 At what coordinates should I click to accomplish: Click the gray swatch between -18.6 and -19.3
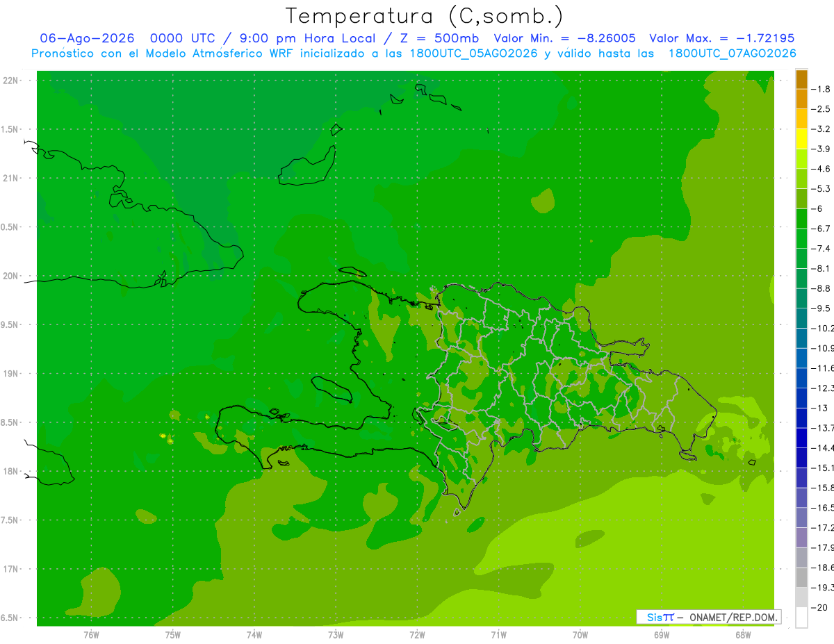pos(801,577)
